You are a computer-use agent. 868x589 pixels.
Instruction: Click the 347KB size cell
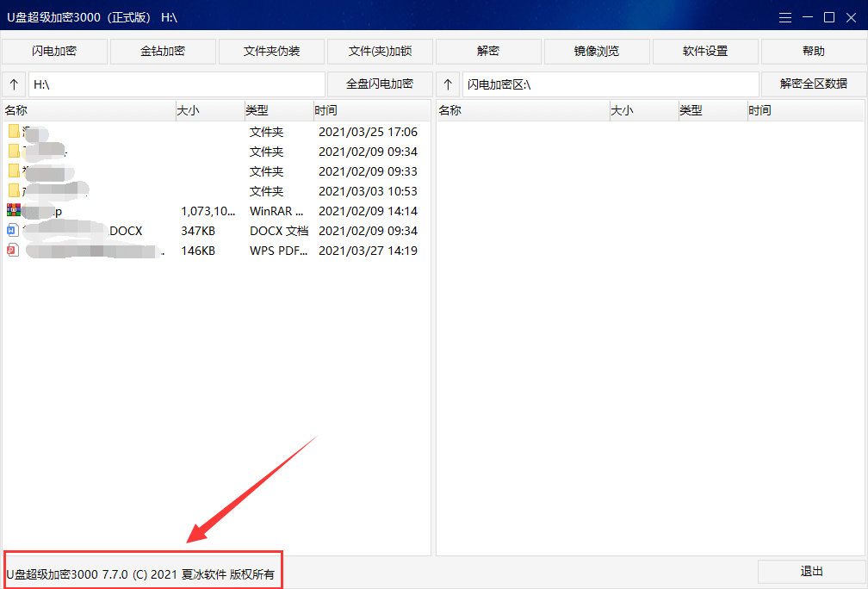[198, 231]
